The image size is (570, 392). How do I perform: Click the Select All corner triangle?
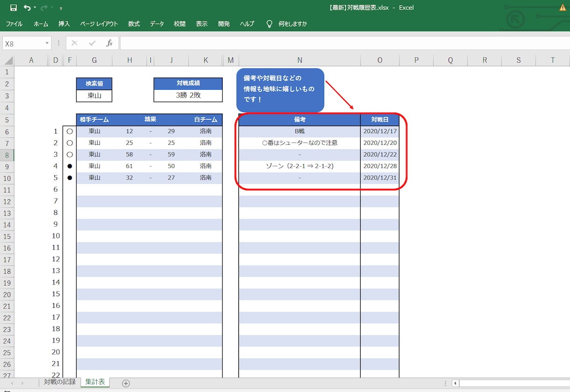[7, 60]
